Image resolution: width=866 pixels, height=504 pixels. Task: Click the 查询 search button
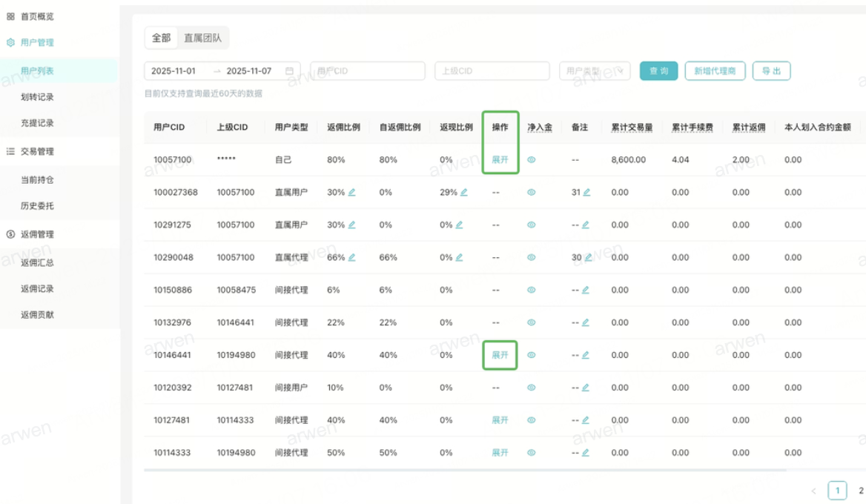tap(658, 71)
